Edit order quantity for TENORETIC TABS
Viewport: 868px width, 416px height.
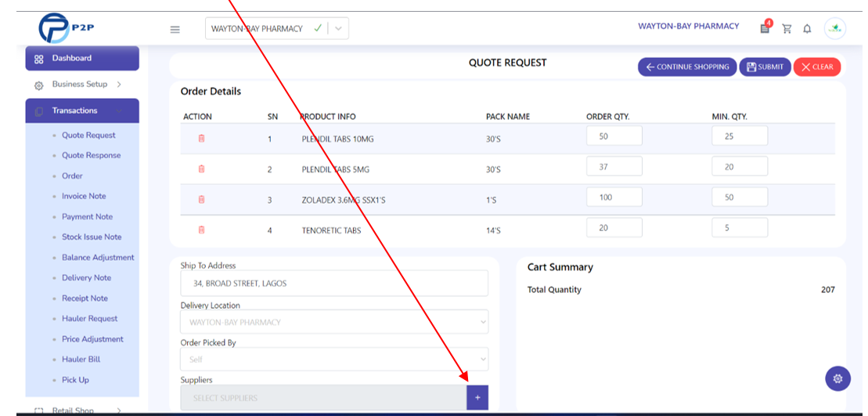point(614,228)
